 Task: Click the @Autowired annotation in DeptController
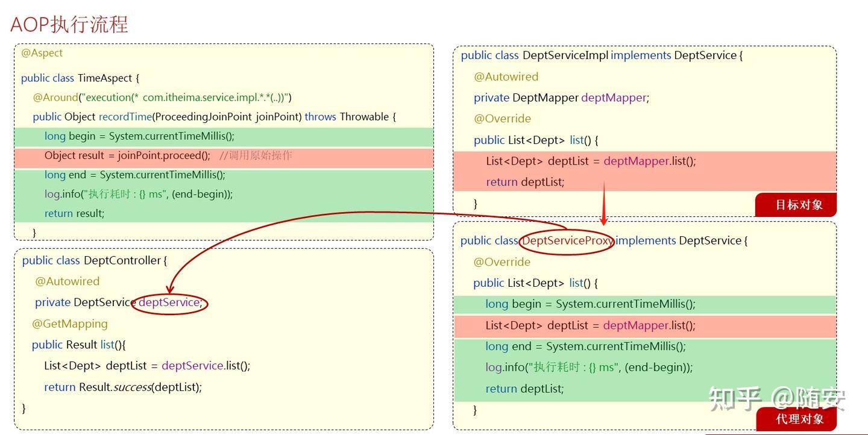pos(68,281)
